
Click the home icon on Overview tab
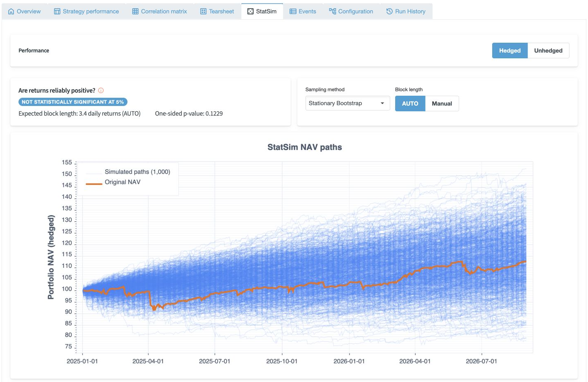click(11, 12)
